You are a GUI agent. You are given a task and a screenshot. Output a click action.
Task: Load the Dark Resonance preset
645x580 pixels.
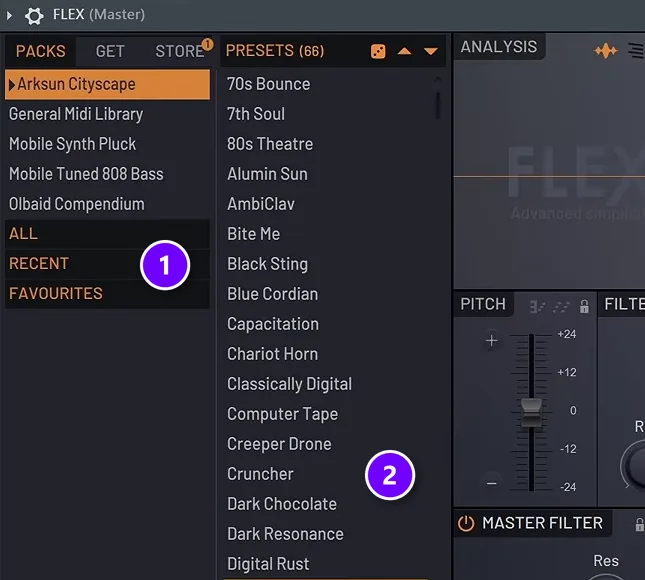tap(285, 534)
